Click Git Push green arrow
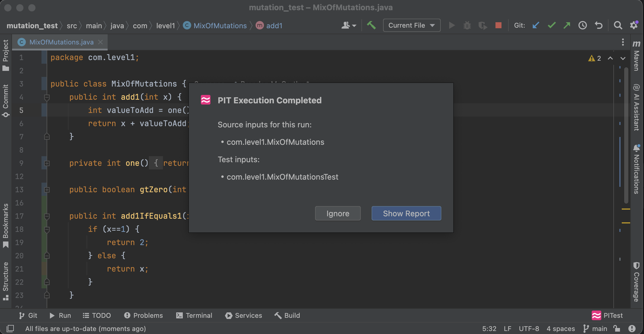The width and height of the screenshot is (644, 334). coord(567,26)
